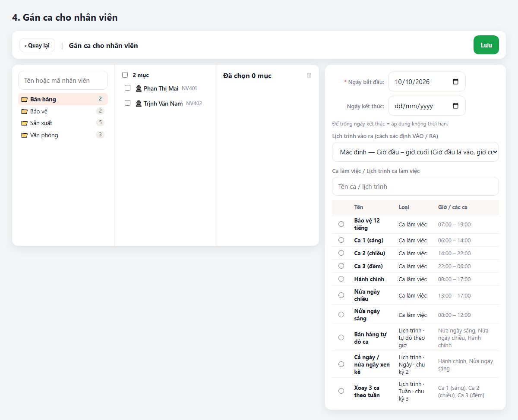
Task: Tick the select-all checkbox beside '2 mục'
Action: click(x=125, y=75)
